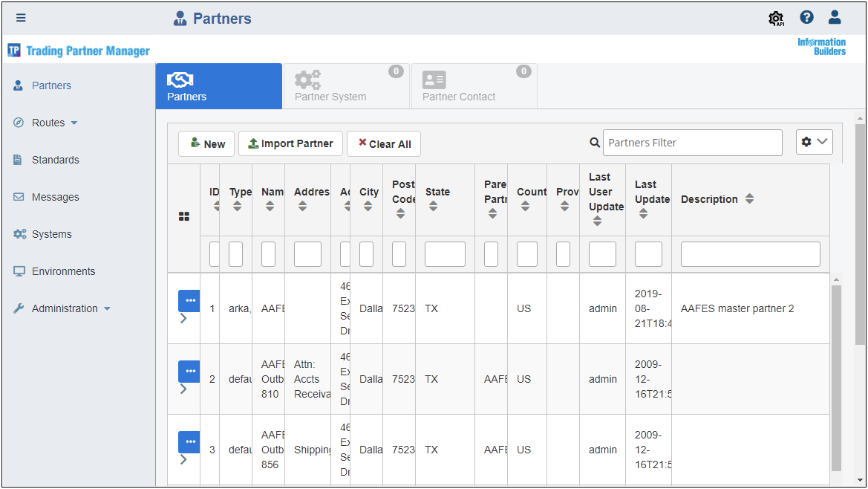
Task: Expand row 2 details chevron
Action: coord(183,389)
